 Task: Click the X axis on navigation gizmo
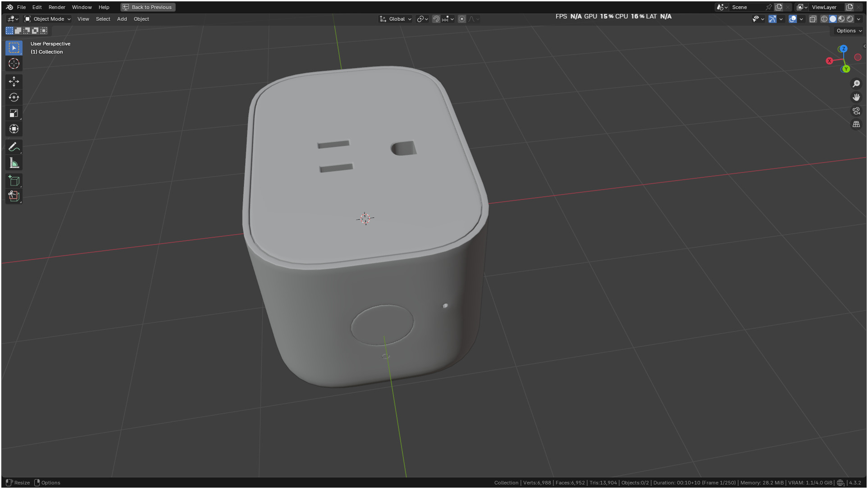coord(829,61)
